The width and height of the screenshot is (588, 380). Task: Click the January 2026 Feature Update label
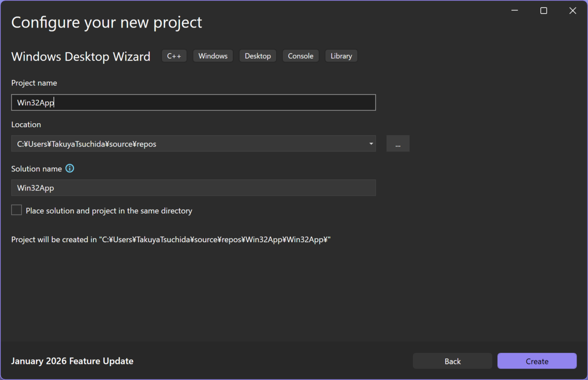(x=72, y=361)
